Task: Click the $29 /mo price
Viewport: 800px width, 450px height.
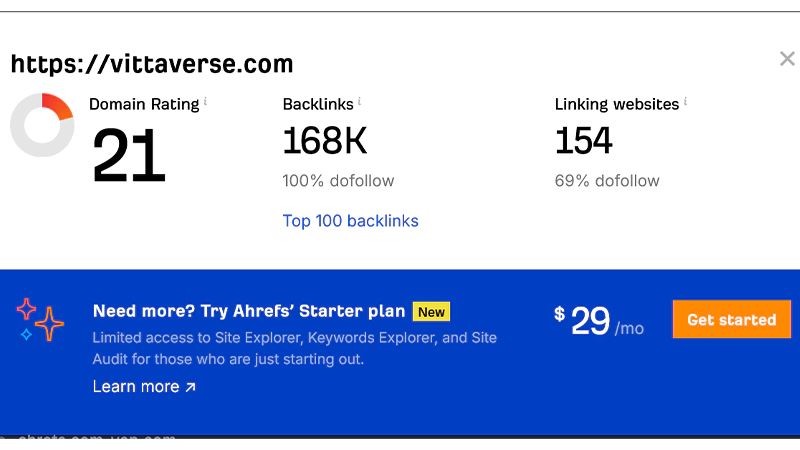Action: click(x=599, y=321)
